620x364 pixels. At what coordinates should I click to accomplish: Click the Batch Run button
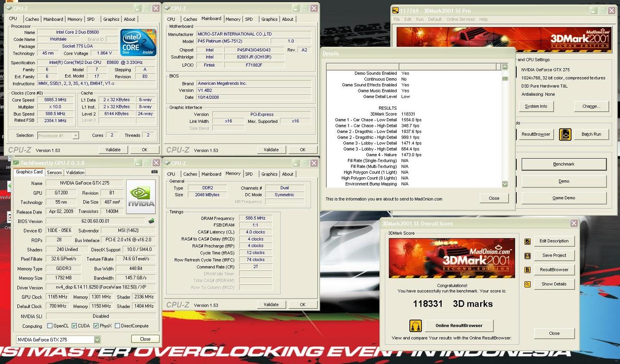point(591,134)
